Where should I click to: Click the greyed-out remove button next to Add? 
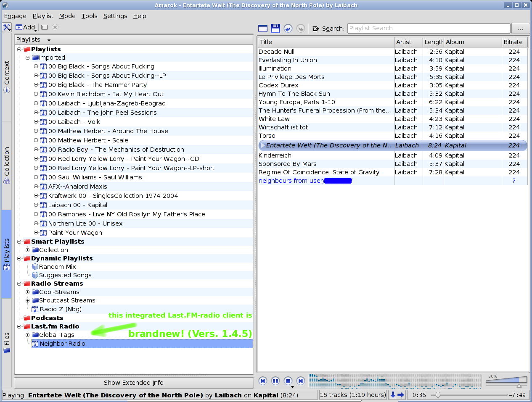55,27
